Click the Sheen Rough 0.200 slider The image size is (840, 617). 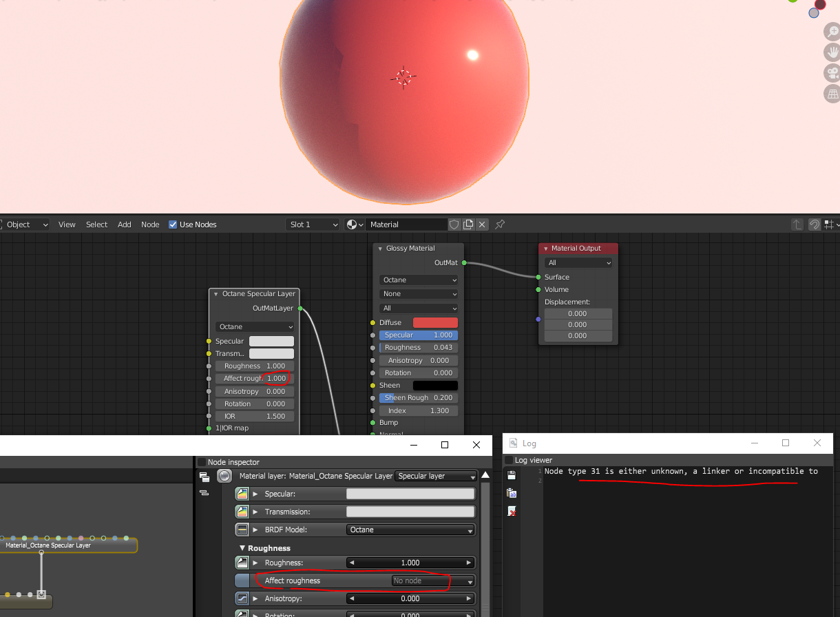418,398
